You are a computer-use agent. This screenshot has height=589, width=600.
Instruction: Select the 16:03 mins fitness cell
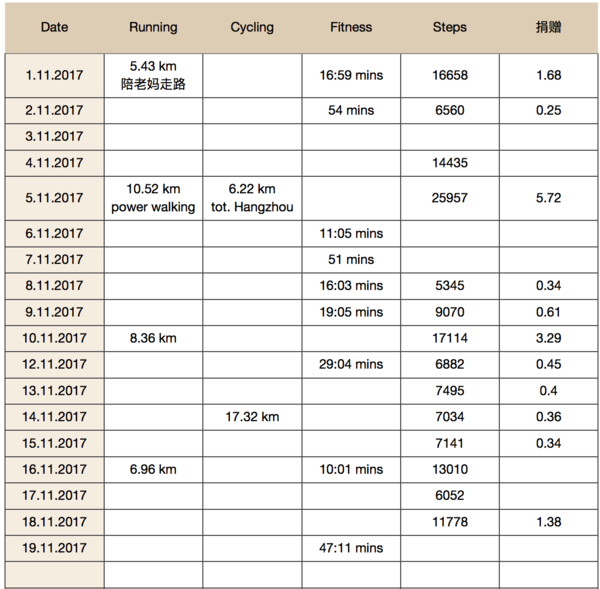[351, 286]
